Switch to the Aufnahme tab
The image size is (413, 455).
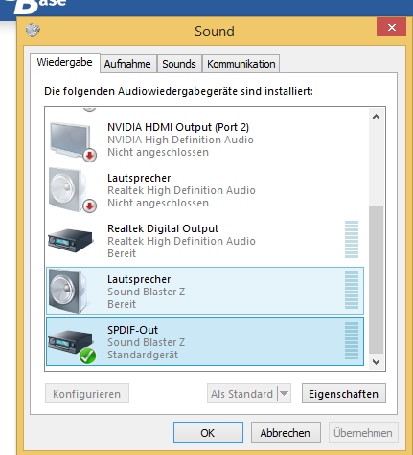point(128,64)
